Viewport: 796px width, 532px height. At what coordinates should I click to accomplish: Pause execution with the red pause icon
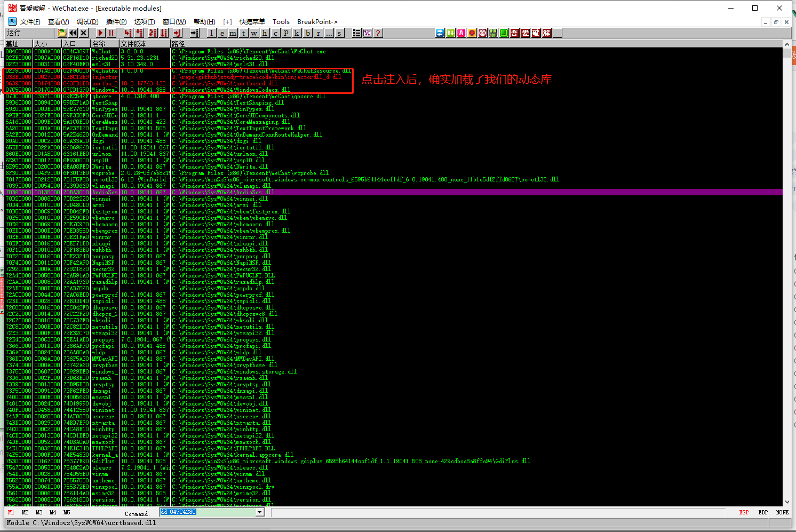pyautogui.click(x=111, y=33)
